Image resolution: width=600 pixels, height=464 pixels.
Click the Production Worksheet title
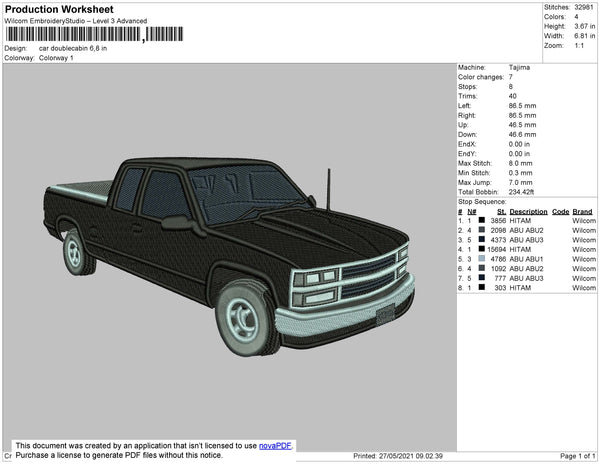(x=59, y=10)
